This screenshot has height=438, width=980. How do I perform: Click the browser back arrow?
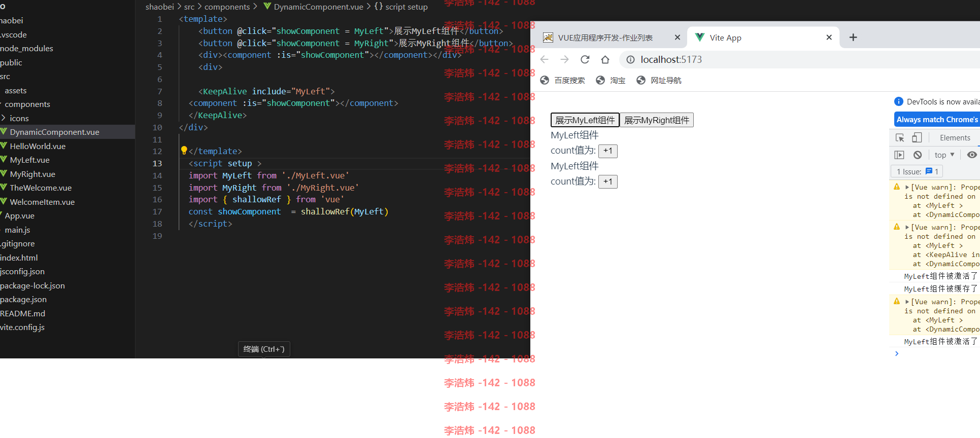[545, 59]
